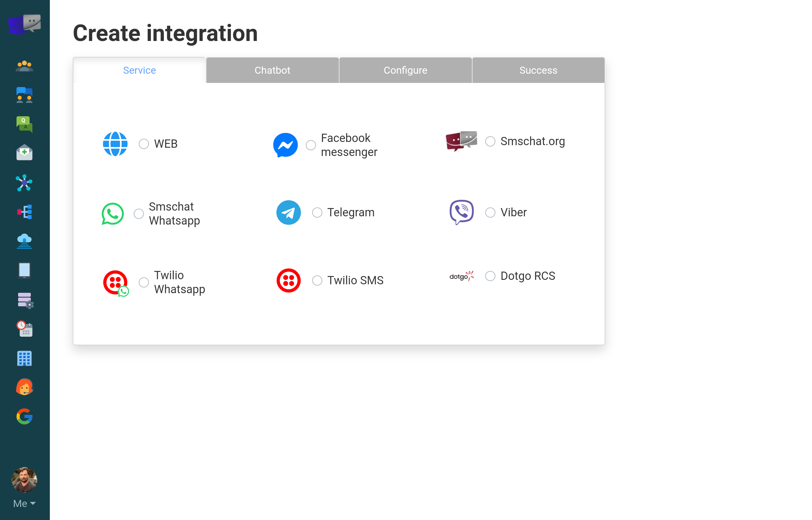Open the contacts group icon in sidebar
The width and height of the screenshot is (812, 520).
[25, 66]
